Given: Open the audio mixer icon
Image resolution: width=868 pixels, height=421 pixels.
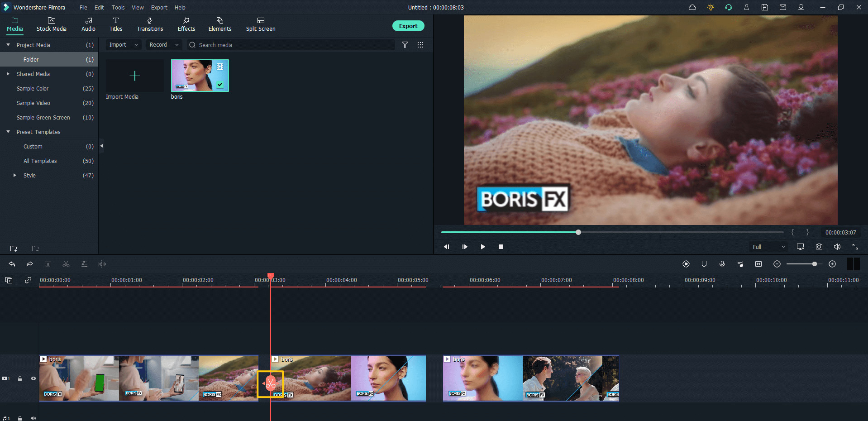Looking at the screenshot, I should click(740, 264).
